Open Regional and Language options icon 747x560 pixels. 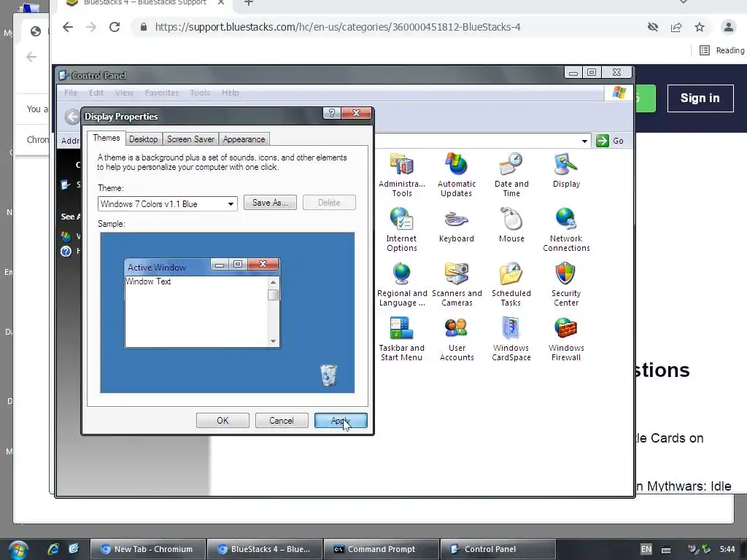tap(402, 284)
